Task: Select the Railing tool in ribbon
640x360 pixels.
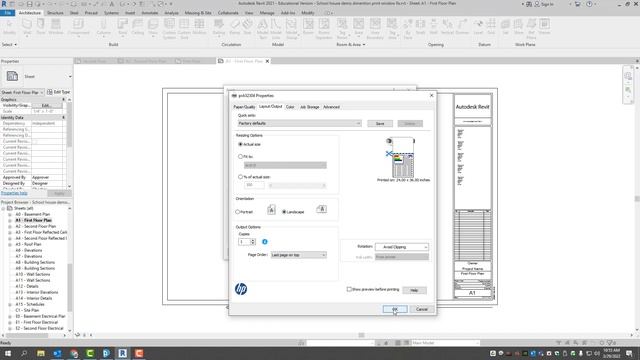Action: (219, 27)
